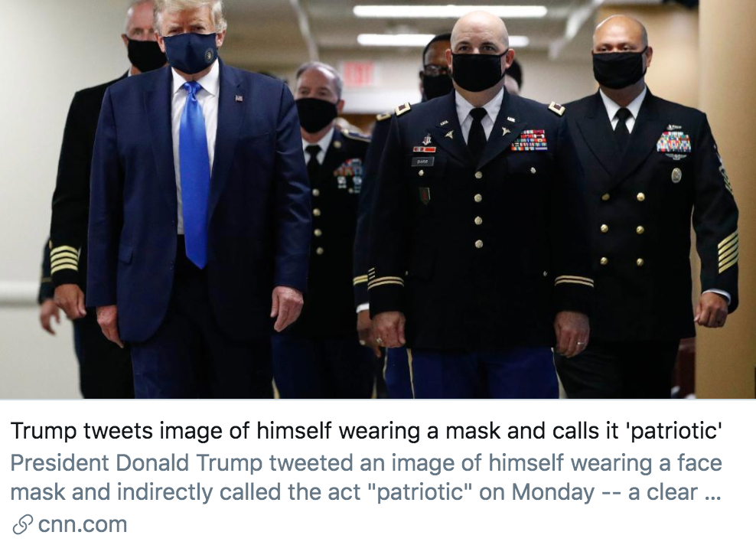Click the gold sleeve stripes on far-left officer
This screenshot has height=545, width=756.
(64, 259)
